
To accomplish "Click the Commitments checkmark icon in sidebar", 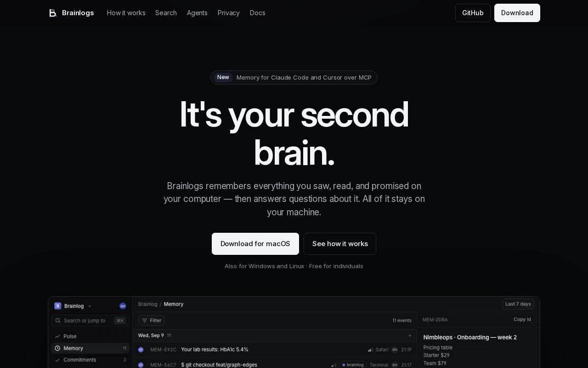I will [57, 360].
